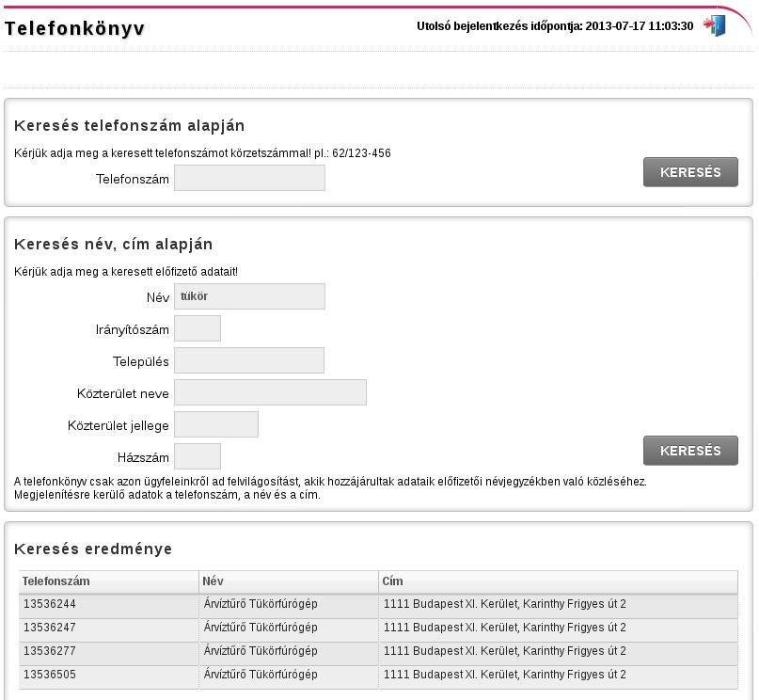Select the Közterület jellege input field
Screen dimensions: 759x700
216,424
